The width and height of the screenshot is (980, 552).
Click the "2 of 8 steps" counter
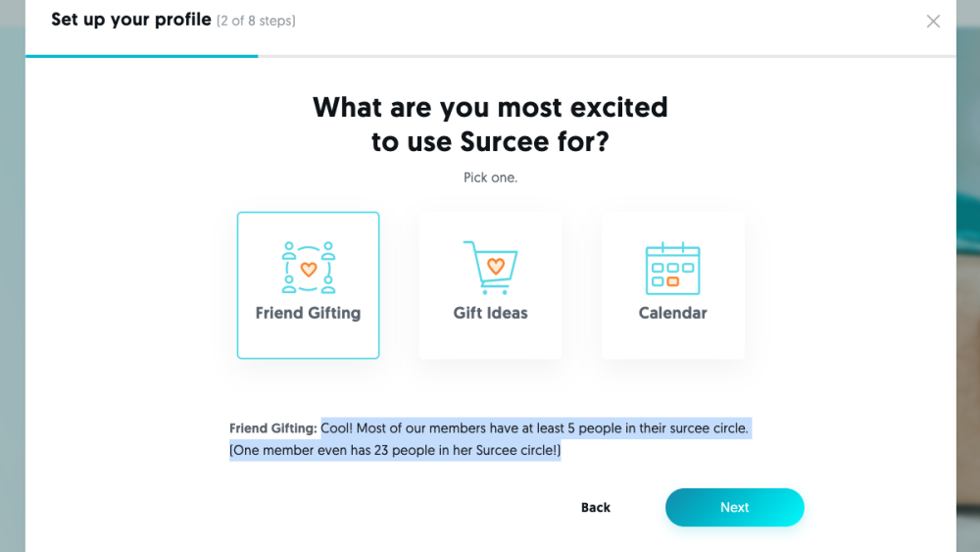pos(256,21)
